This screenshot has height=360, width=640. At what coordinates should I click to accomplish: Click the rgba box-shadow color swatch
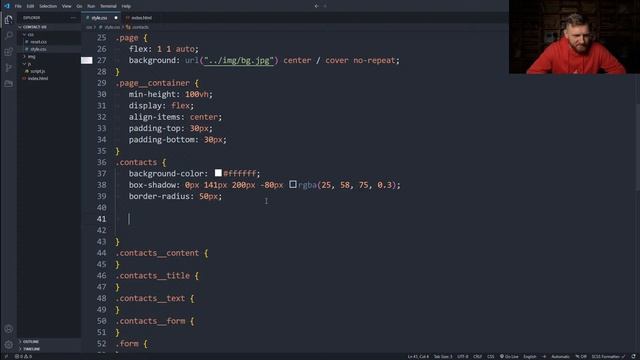click(x=293, y=184)
